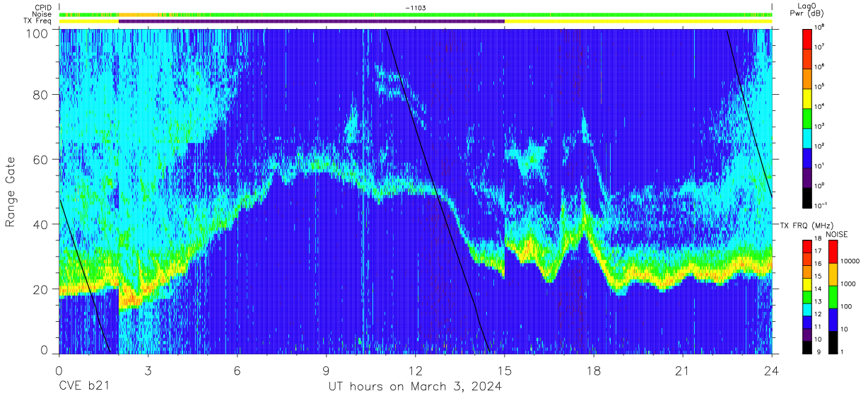The height and width of the screenshot is (401, 868).
Task: Click the green segment of the TX FRQ colorbar
Action: click(x=807, y=297)
